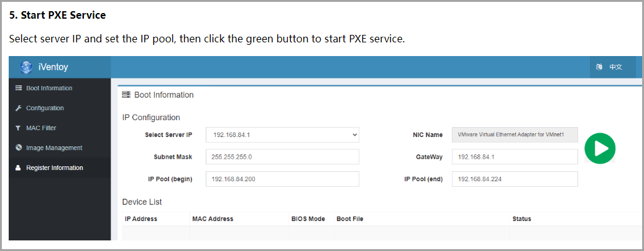Click the IP Pool (begin) field
This screenshot has width=644, height=251.
pos(282,179)
